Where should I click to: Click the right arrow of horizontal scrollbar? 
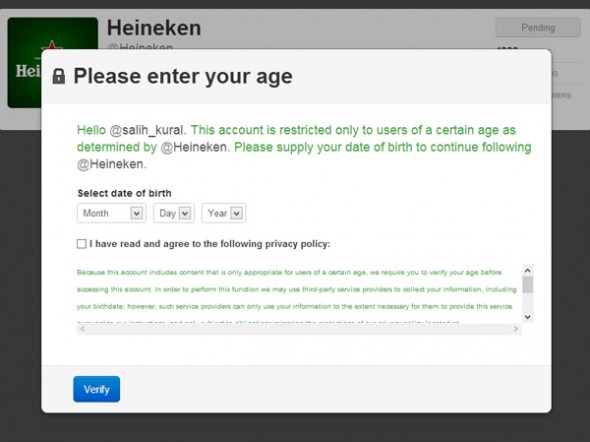pos(515,329)
